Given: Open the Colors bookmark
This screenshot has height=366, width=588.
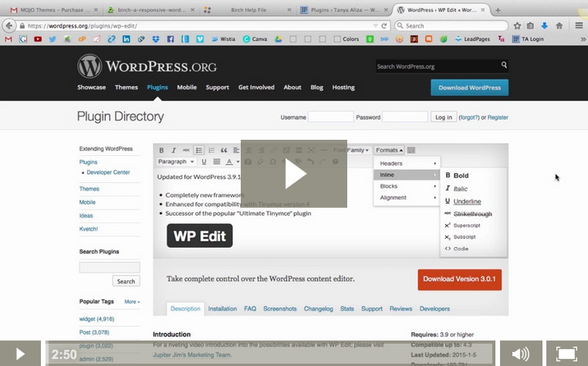Looking at the screenshot, I should tap(346, 39).
